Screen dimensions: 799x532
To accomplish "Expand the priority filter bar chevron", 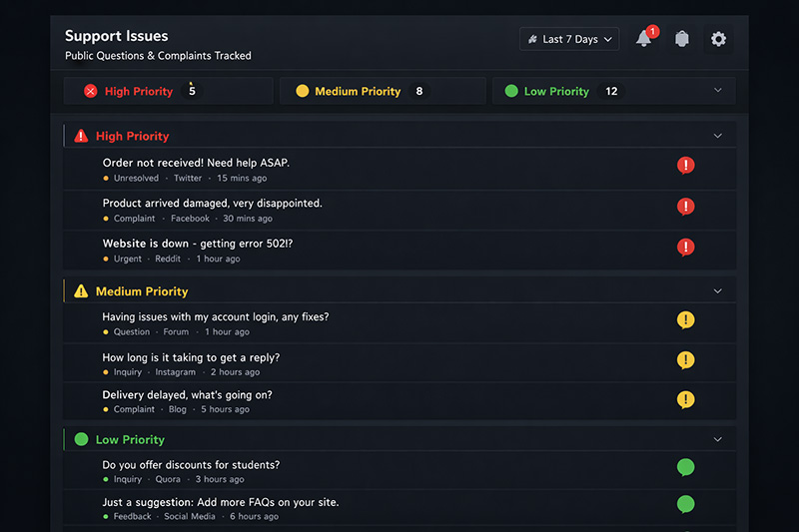I will tap(717, 91).
